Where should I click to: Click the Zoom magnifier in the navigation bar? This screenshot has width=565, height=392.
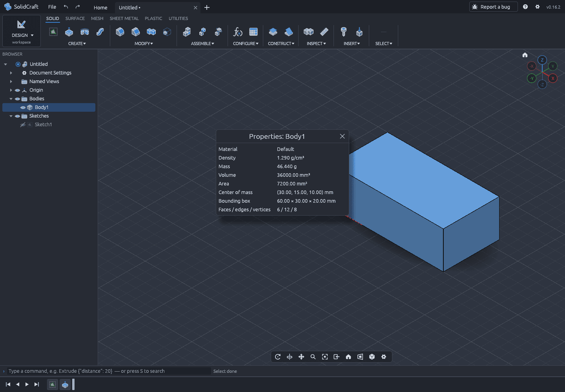click(x=313, y=357)
